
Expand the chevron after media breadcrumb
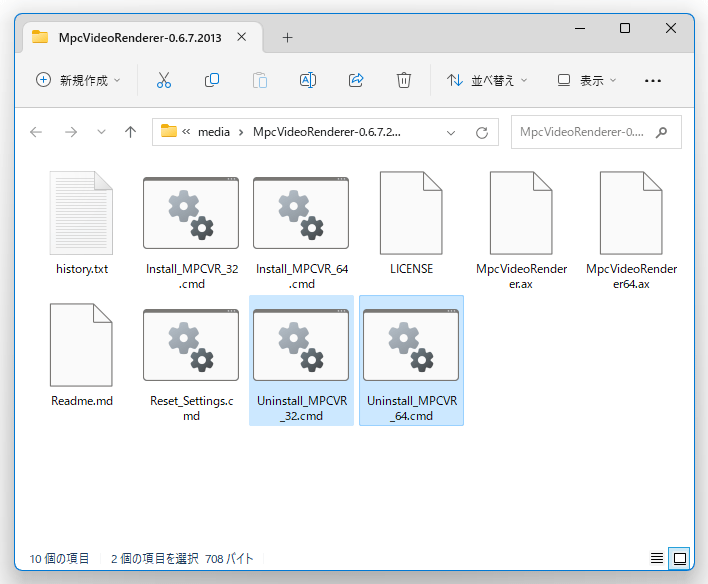pyautogui.click(x=241, y=132)
